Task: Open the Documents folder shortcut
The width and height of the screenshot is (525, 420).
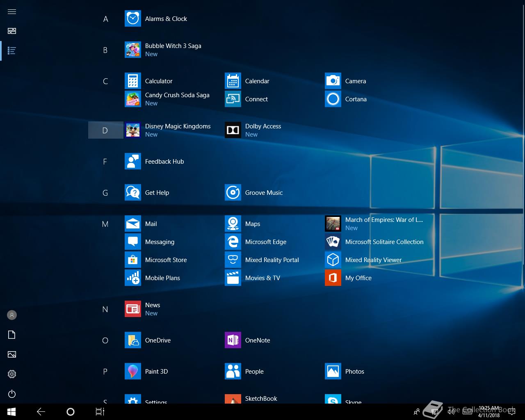Action: point(12,335)
